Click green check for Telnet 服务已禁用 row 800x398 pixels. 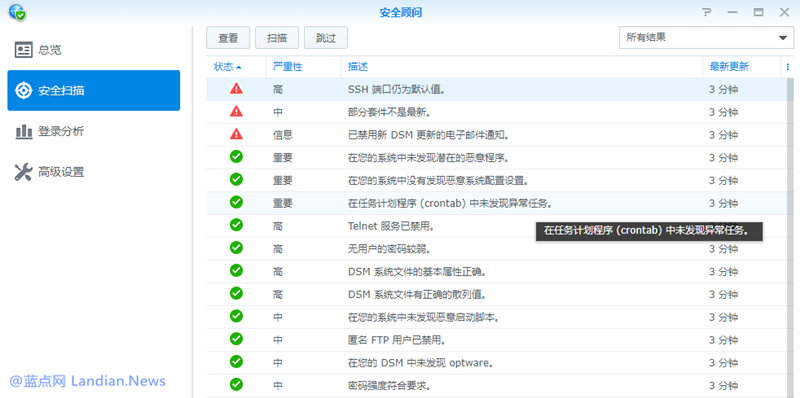pyautogui.click(x=236, y=225)
